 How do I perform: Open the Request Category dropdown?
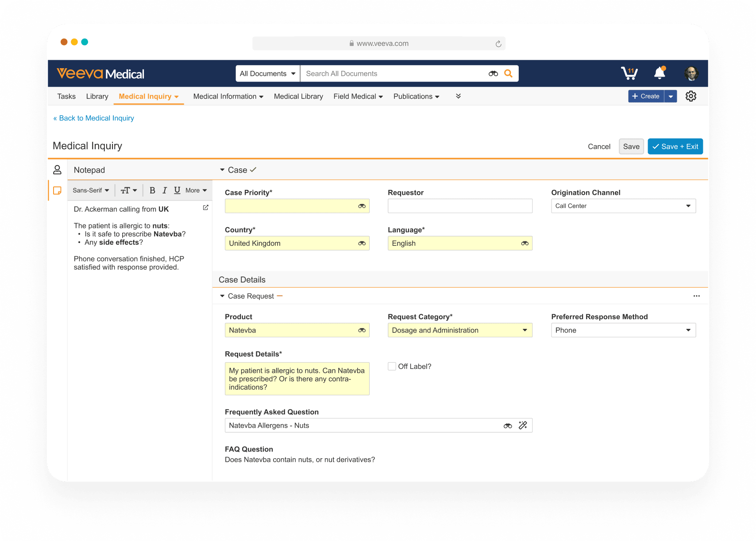pos(459,330)
